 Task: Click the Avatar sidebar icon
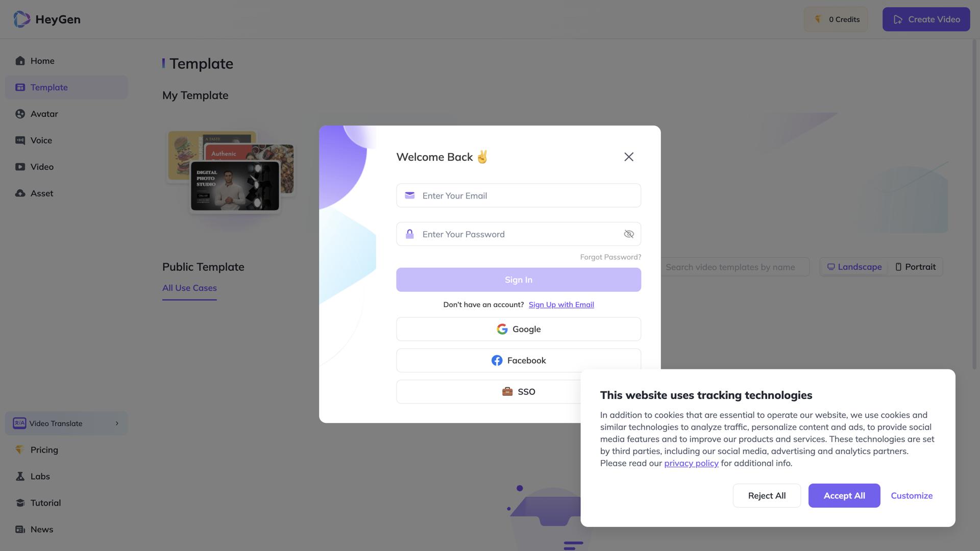pos(20,114)
